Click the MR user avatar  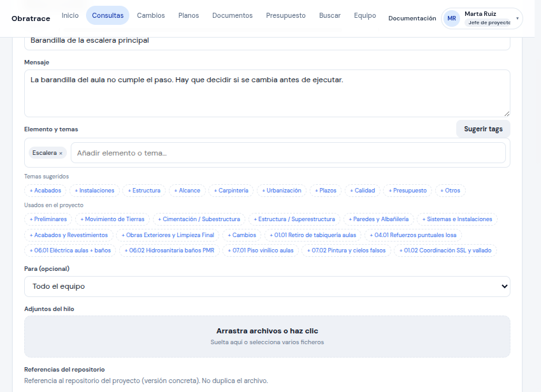click(x=452, y=18)
